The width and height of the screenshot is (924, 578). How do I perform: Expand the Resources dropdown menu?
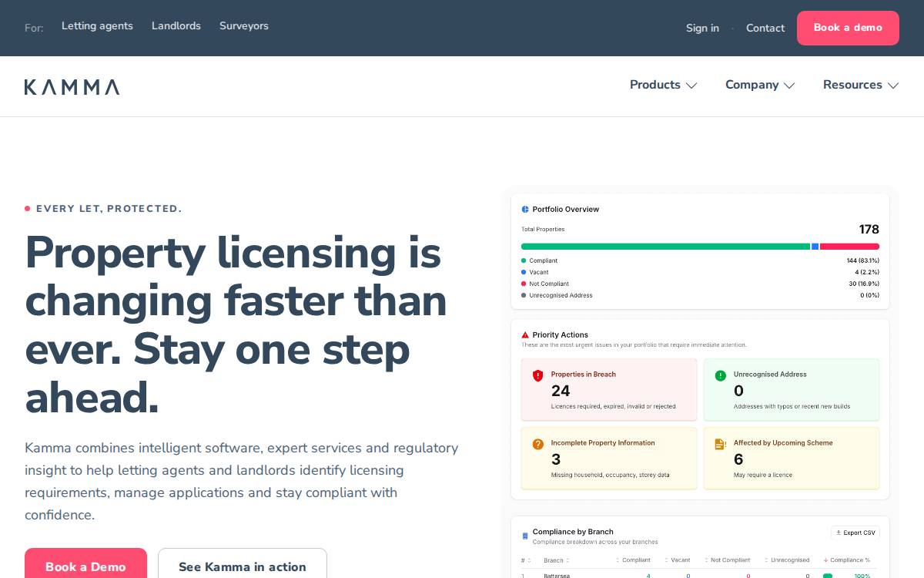[x=861, y=85]
